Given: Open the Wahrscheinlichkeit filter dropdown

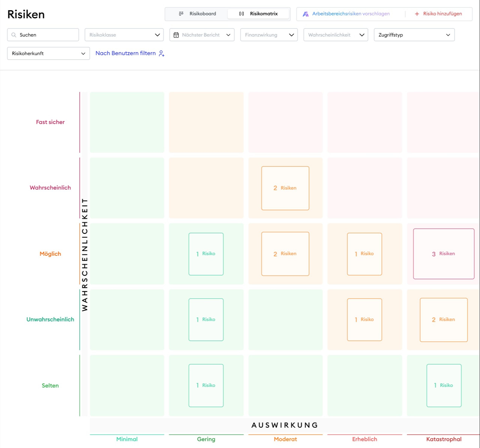Looking at the screenshot, I should [336, 35].
